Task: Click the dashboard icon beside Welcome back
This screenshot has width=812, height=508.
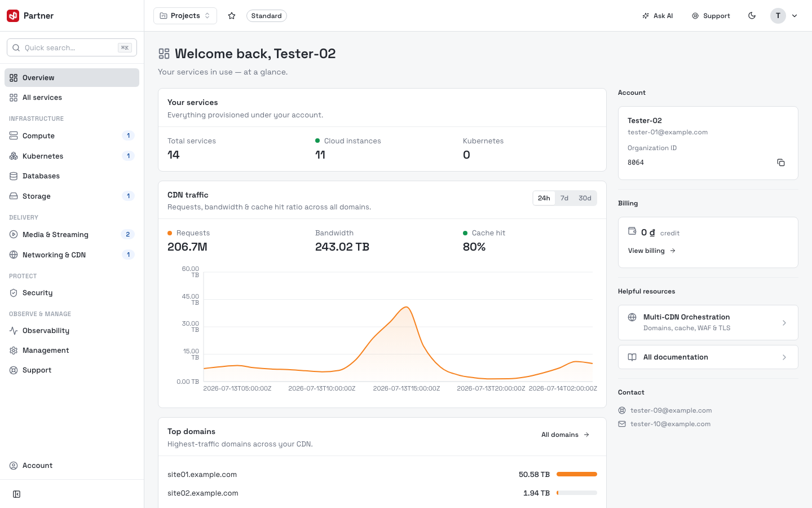Action: [x=164, y=54]
